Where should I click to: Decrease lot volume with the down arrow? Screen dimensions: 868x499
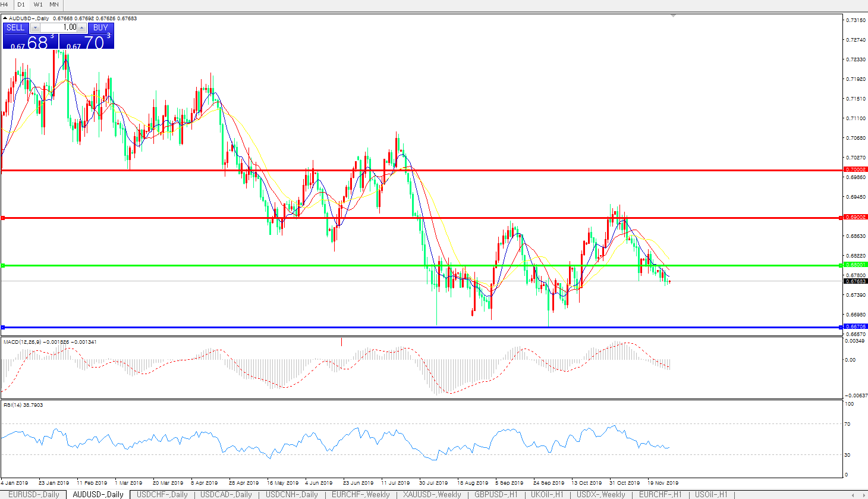[35, 28]
